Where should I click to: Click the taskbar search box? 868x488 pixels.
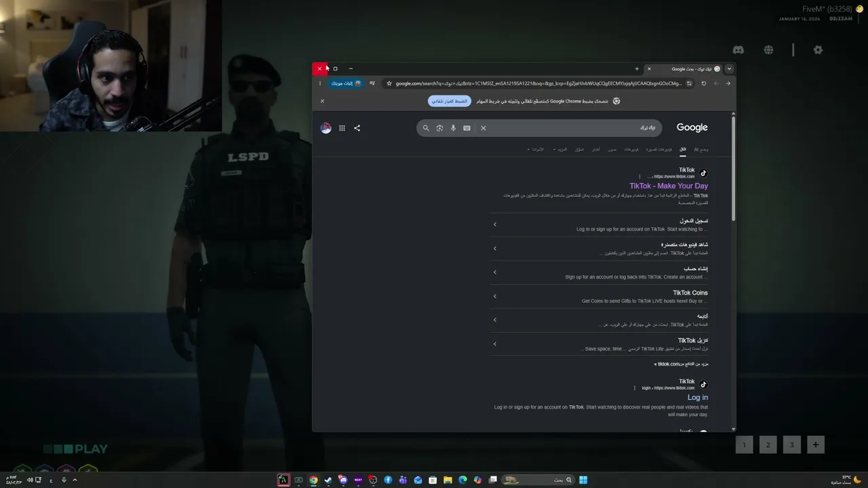pos(538,480)
